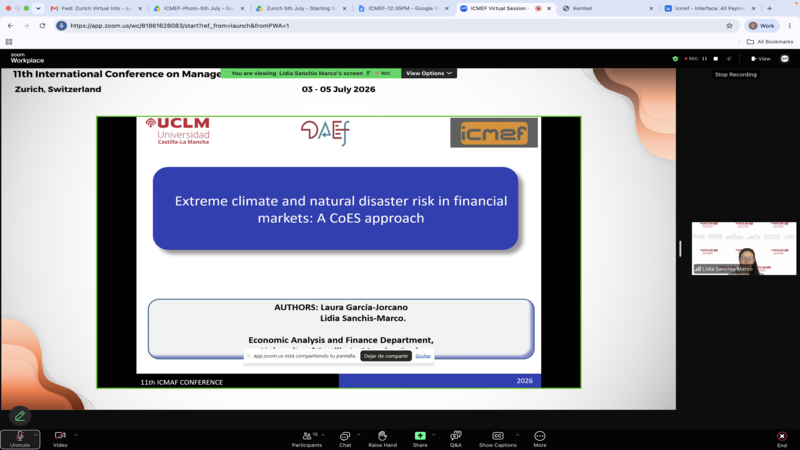Click the icmef logo on the slide
Screen dimensions: 800x450
494,133
